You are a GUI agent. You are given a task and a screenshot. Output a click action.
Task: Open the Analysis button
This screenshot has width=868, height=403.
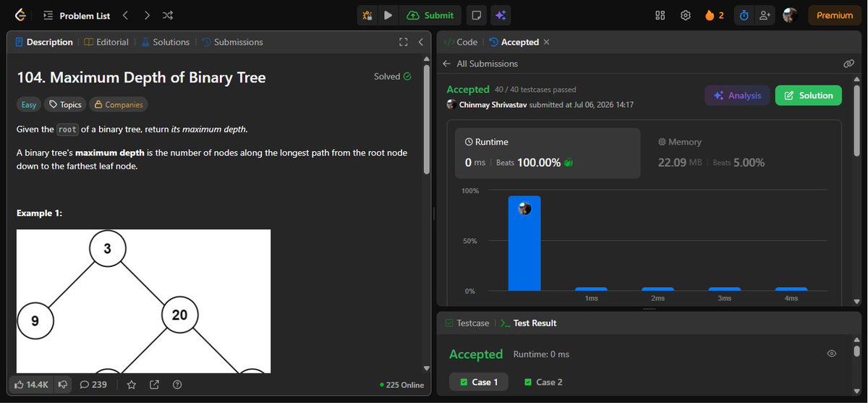(737, 96)
